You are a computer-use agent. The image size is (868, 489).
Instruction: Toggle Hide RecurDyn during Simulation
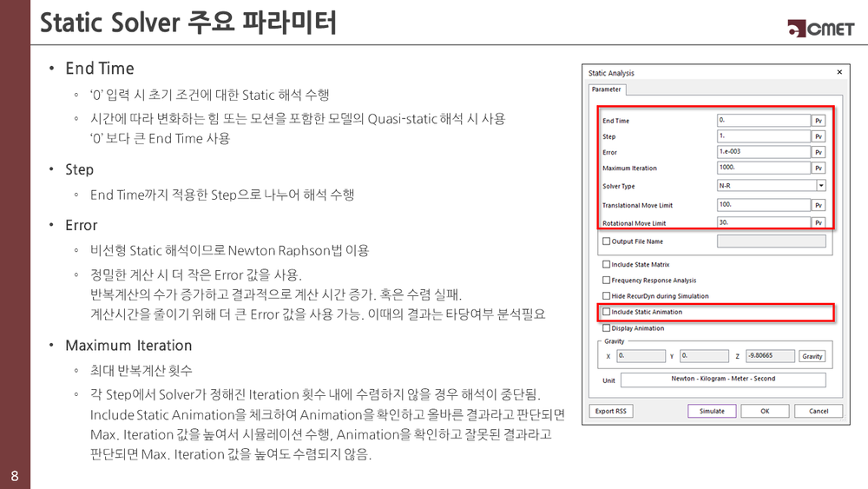(607, 296)
